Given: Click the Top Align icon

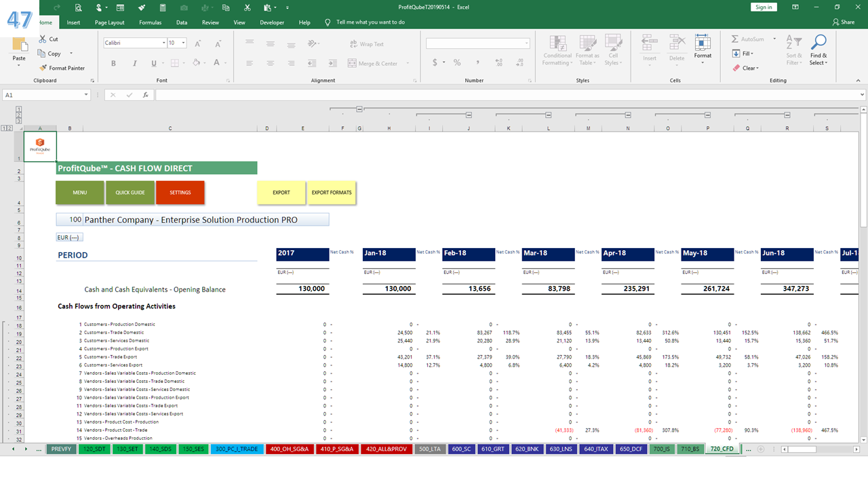Looking at the screenshot, I should point(251,43).
